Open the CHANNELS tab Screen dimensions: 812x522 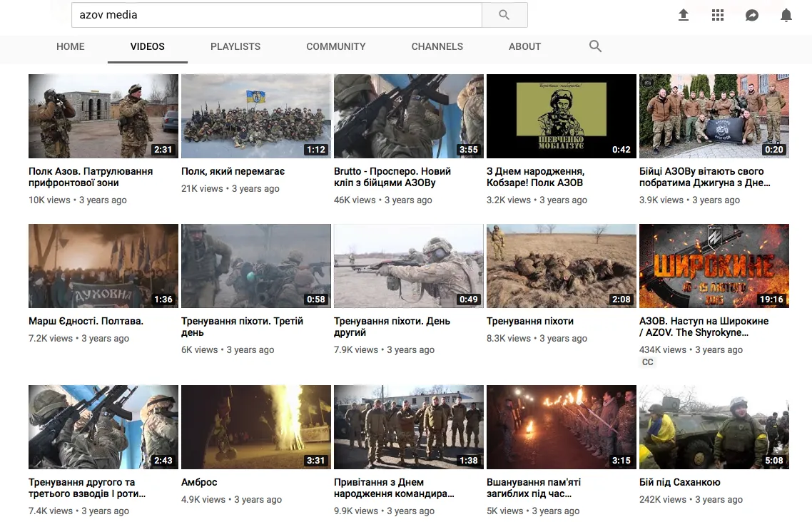point(437,46)
